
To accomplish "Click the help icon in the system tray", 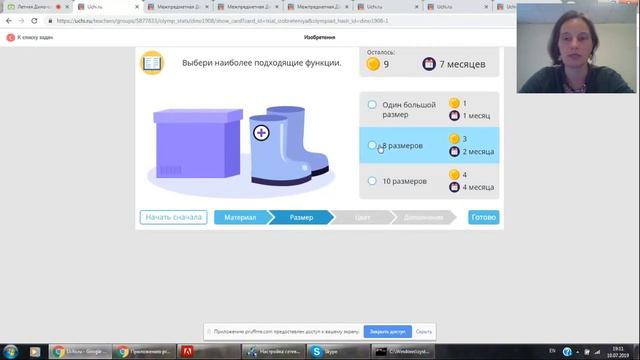I will [567, 351].
